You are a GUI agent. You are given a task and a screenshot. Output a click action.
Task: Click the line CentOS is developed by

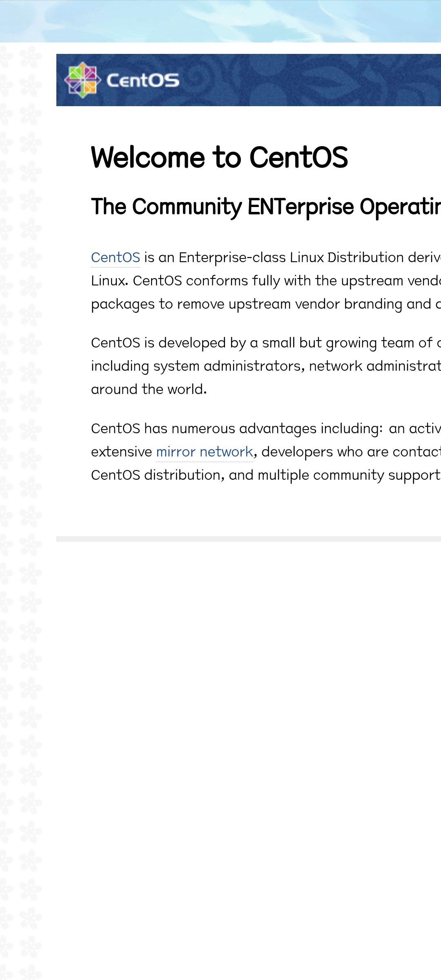click(266, 343)
